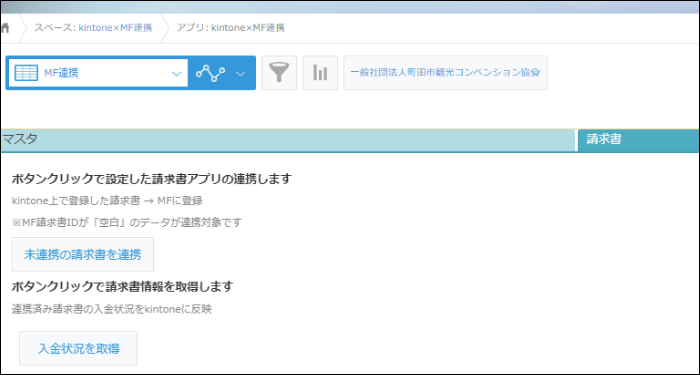Click the 入金状況を取得 button
Image resolution: width=700 pixels, height=375 pixels.
78,348
